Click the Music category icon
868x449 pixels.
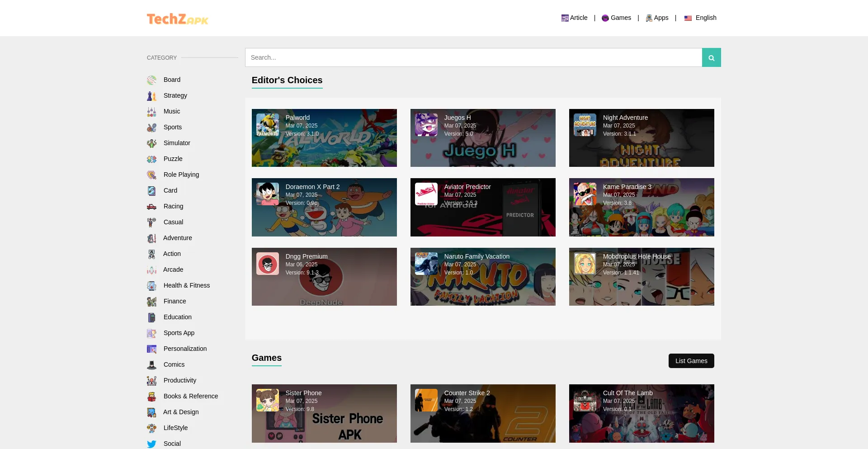(151, 112)
